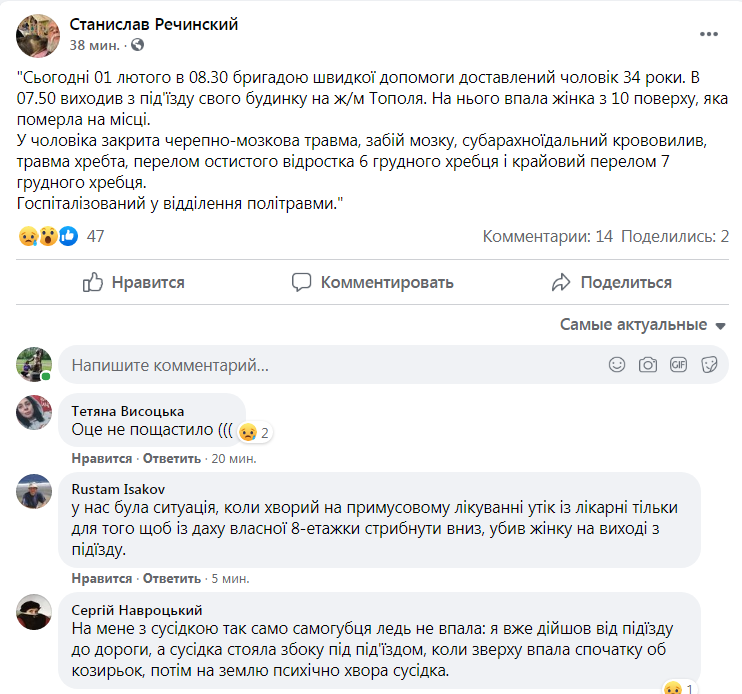Toggle like on Тетяна Висоцька's comment
The height and width of the screenshot is (694, 742).
pos(102,458)
